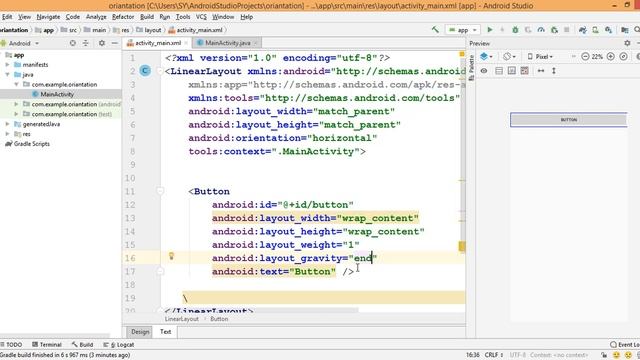Image resolution: width=640 pixels, height=360 pixels.
Task: Select the Text editor tab
Action: pos(165,331)
